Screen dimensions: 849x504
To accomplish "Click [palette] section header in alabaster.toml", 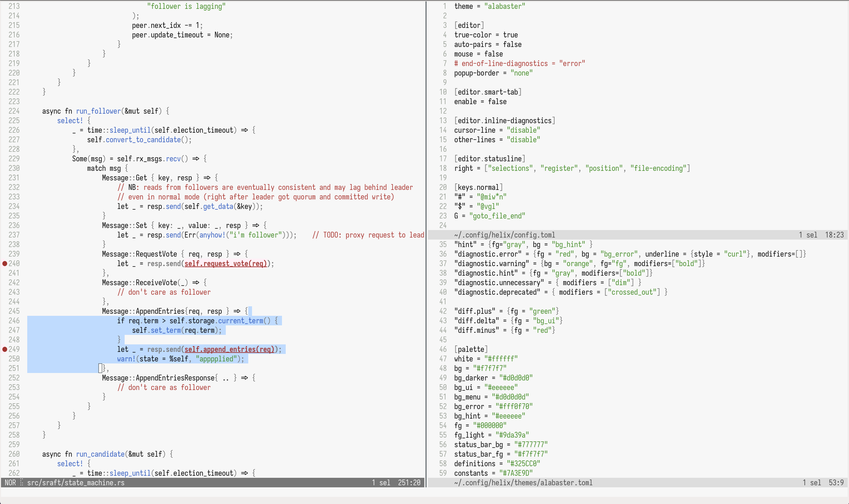I will click(x=471, y=349).
